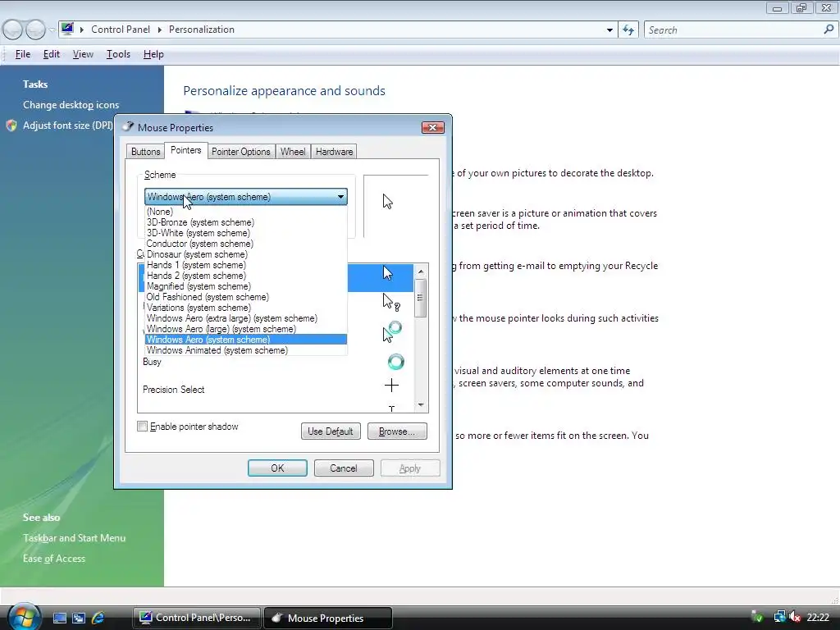Image resolution: width=840 pixels, height=630 pixels.
Task: Select Windows Aero (large) scheme
Action: pyautogui.click(x=246, y=329)
